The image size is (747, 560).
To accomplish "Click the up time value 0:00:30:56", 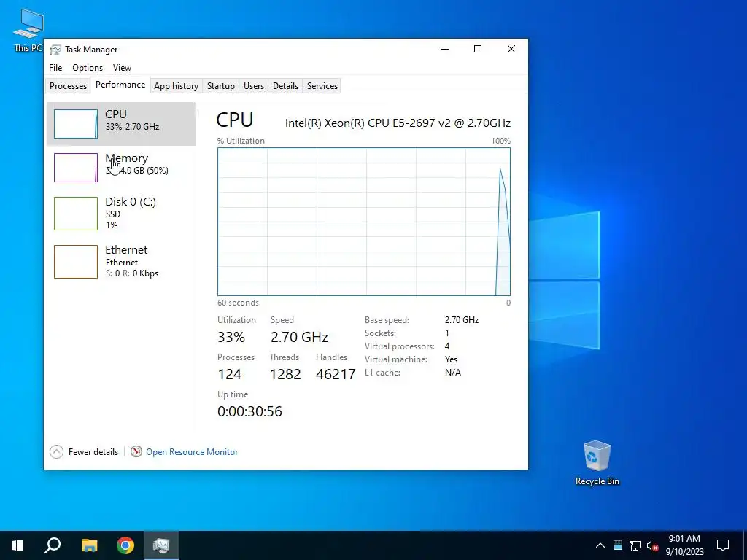I will 249,411.
